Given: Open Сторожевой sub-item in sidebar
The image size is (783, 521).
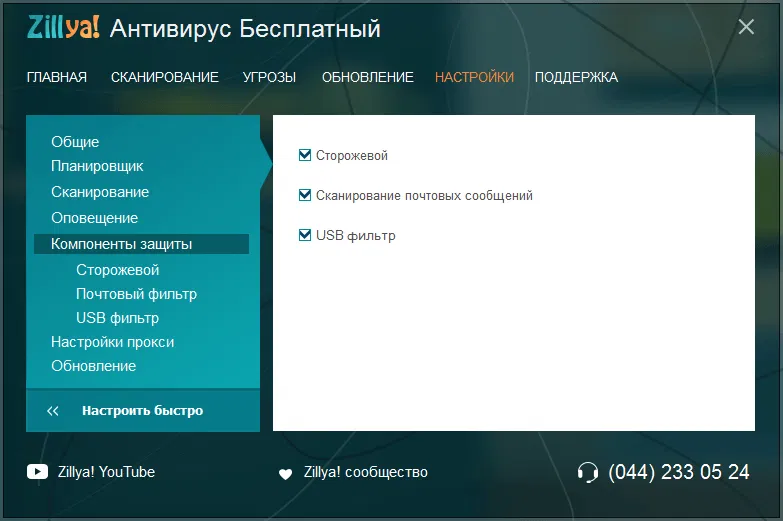Looking at the screenshot, I should tap(117, 270).
